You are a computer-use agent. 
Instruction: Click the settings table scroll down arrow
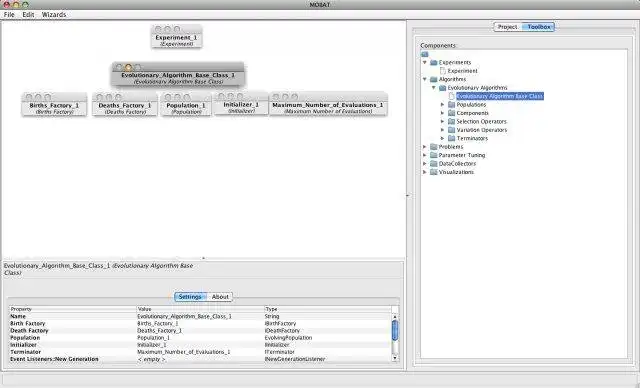pos(395,358)
